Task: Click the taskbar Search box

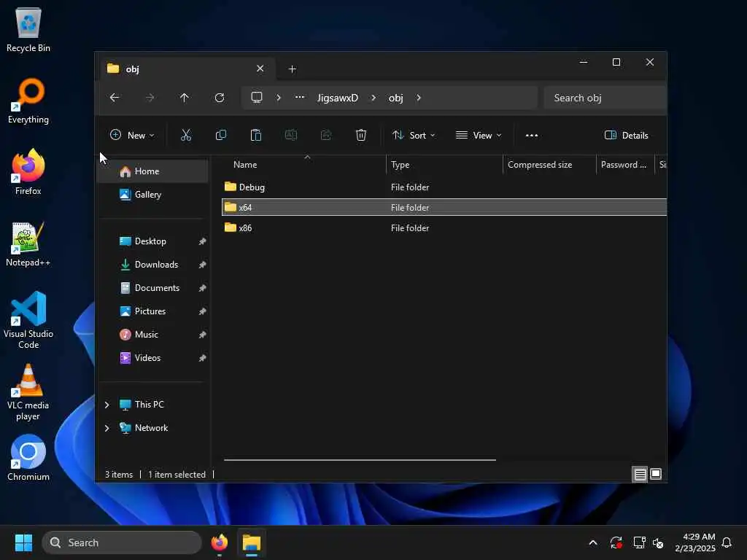Action: (x=122, y=542)
